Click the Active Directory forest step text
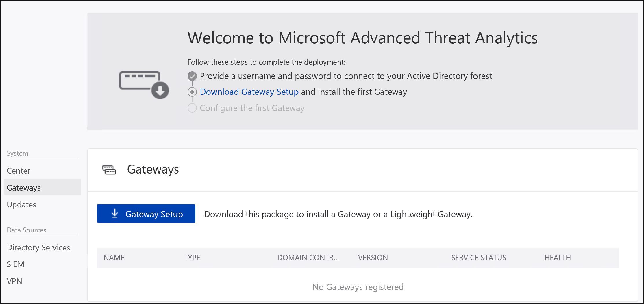The image size is (644, 304). (346, 76)
